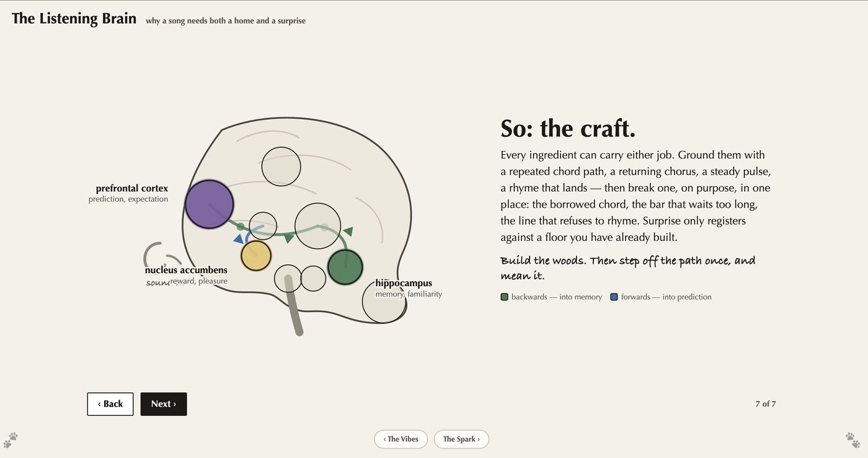Go back with the Back button

(x=110, y=404)
